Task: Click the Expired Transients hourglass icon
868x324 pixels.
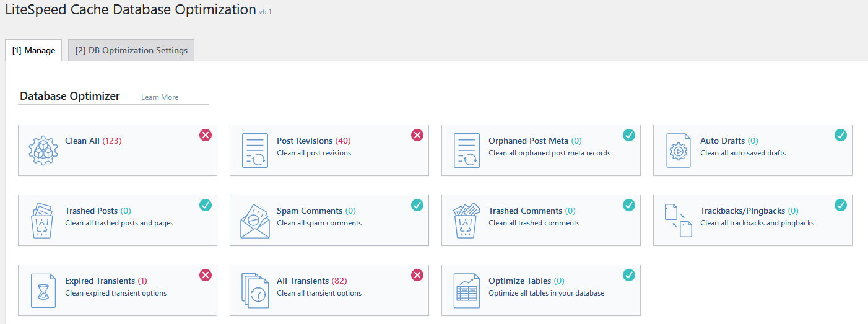Action: tap(43, 291)
